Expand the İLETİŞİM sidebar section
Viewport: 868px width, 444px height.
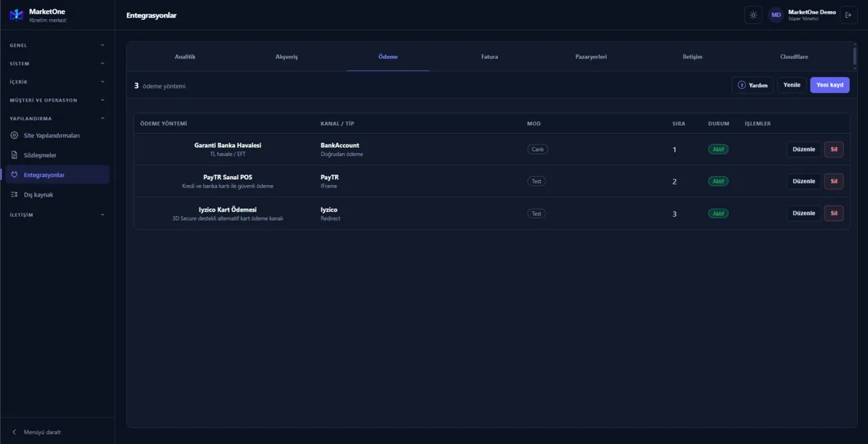click(x=57, y=215)
